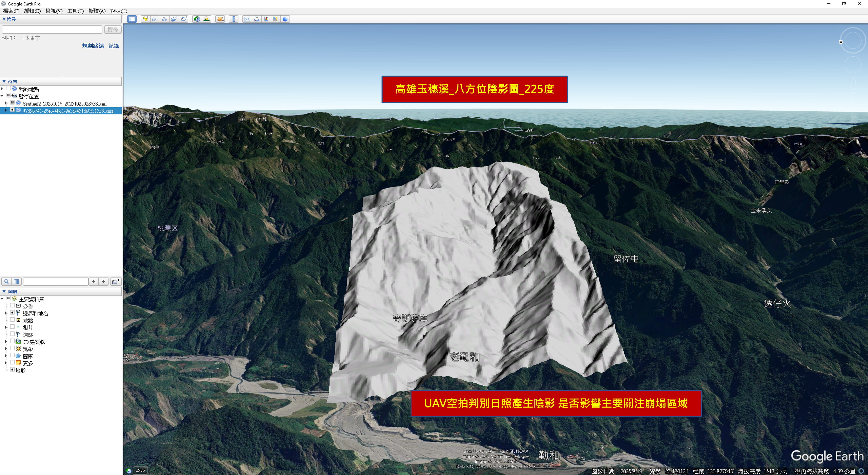
Task: Toggle sunlight across the landscape icon
Action: 207,19
